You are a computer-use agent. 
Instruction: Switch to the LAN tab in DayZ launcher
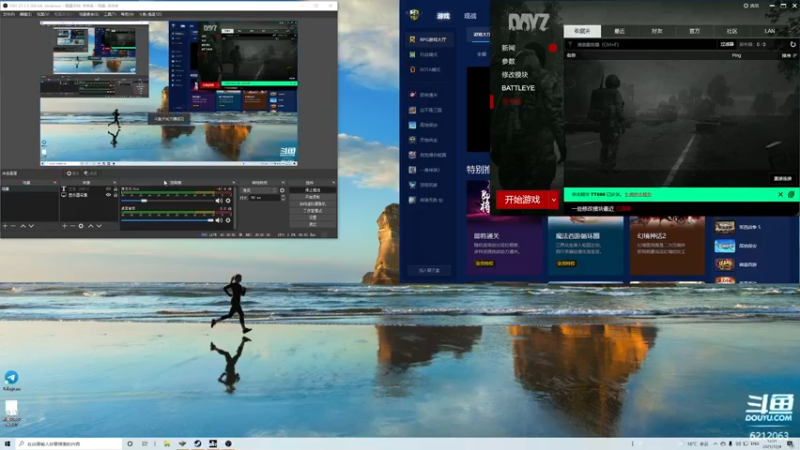tap(769, 31)
